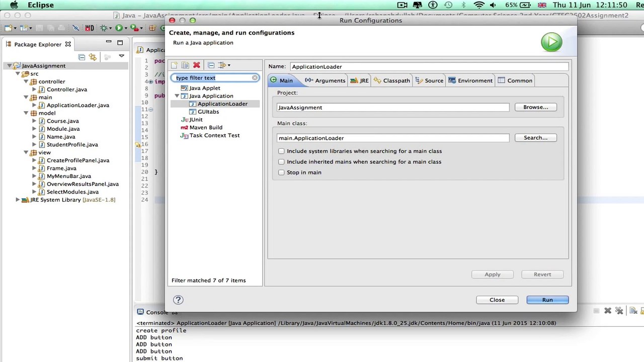Select StudentProfile.java in Package Explorer
This screenshot has height=362, width=644.
coord(68,145)
